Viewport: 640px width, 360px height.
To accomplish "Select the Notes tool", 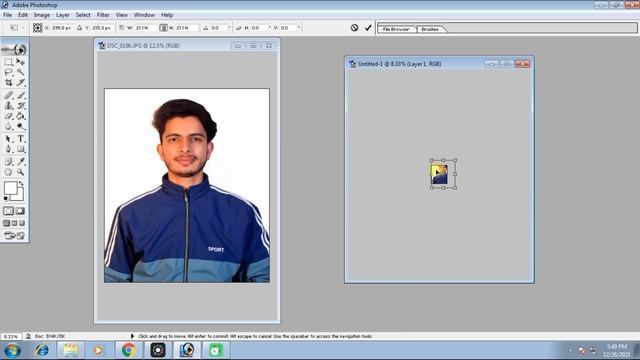I will pyautogui.click(x=9, y=162).
